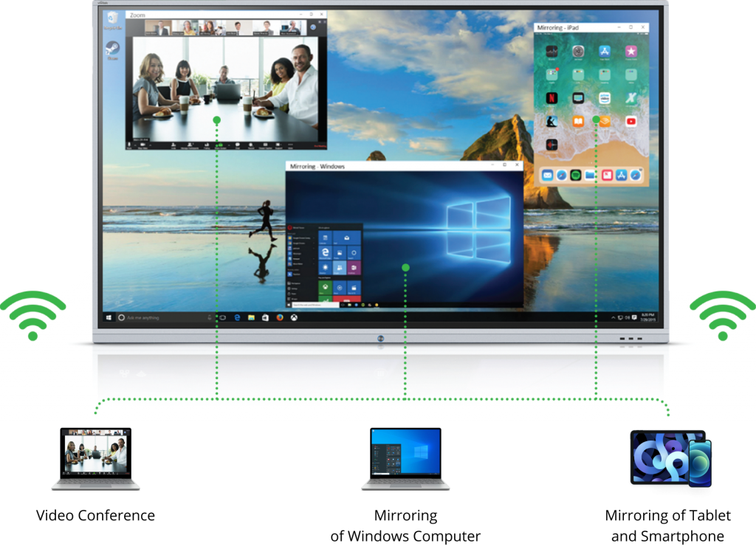Screen dimensions: 756x546
Task: Expand hidden system tray icons arrow
Action: tap(612, 317)
